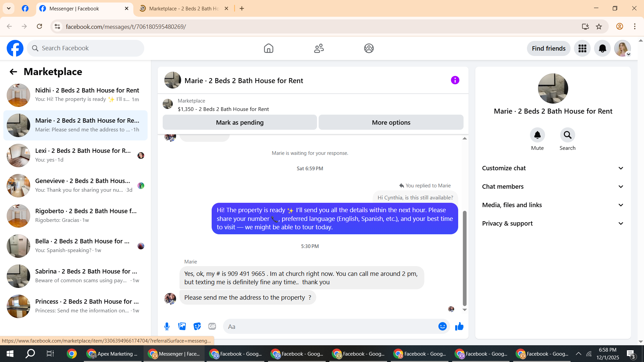Open listing $1,350 - 2 Beds 2 Bath House for Rent
644x362 pixels.
[223, 109]
